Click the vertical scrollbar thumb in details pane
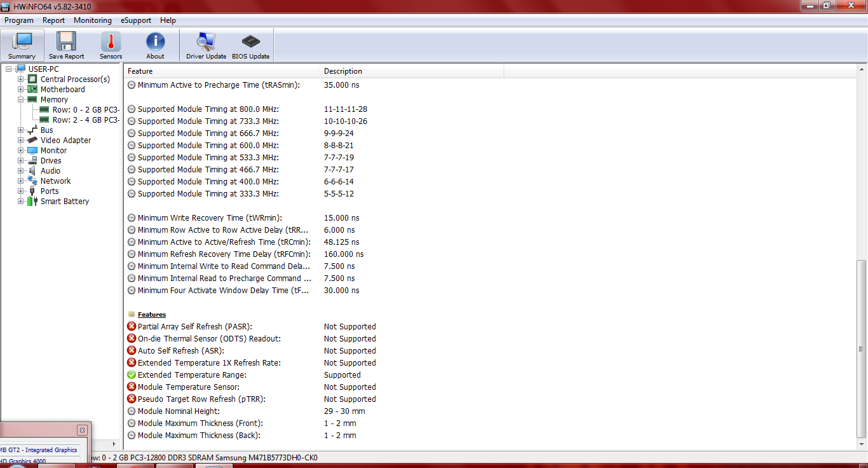Viewport: 868px width, 468px height. click(x=862, y=349)
